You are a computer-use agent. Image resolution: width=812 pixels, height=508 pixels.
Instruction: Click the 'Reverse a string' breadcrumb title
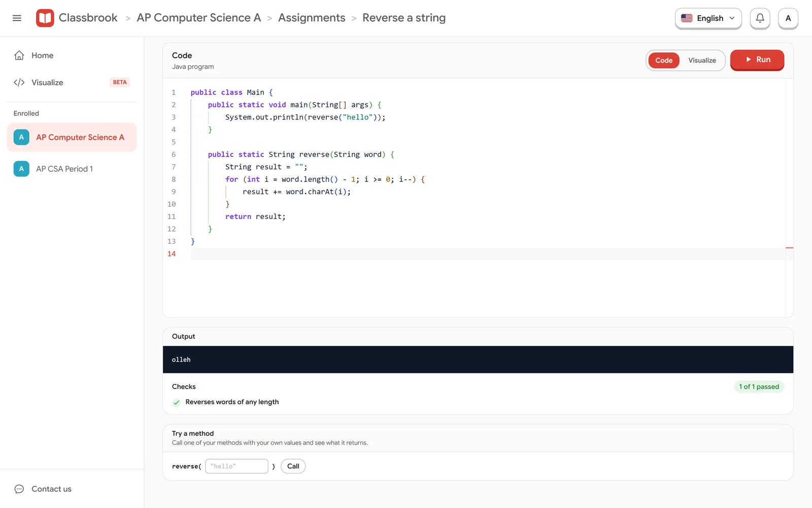(x=404, y=18)
